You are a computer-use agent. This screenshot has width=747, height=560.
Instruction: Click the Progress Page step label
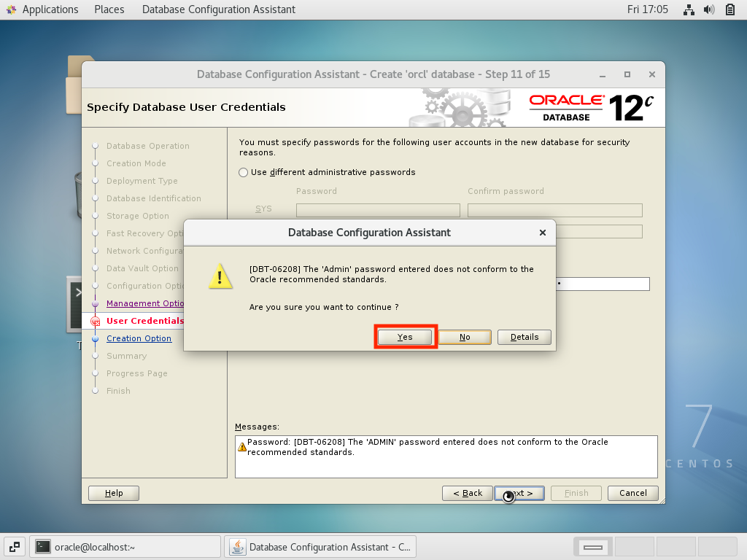136,373
